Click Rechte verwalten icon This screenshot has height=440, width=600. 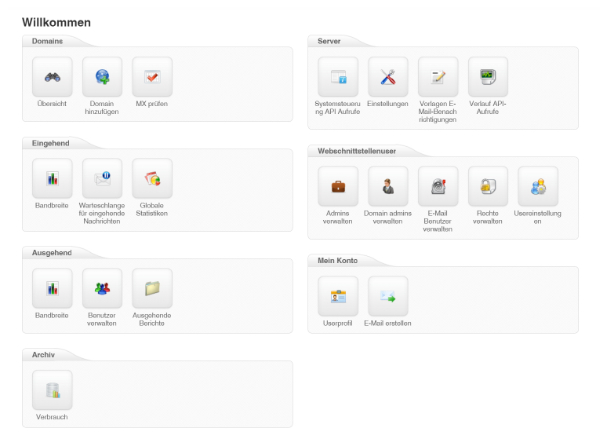pos(488,186)
